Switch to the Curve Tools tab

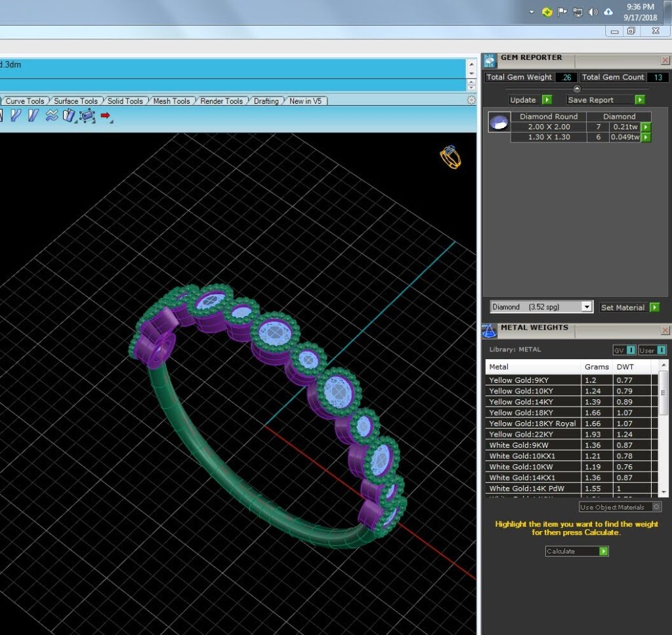[25, 100]
